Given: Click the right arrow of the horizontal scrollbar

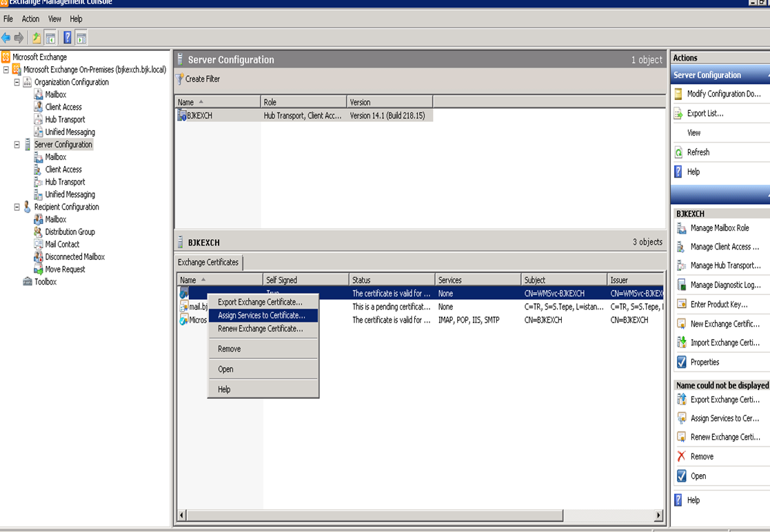Looking at the screenshot, I should pos(658,515).
